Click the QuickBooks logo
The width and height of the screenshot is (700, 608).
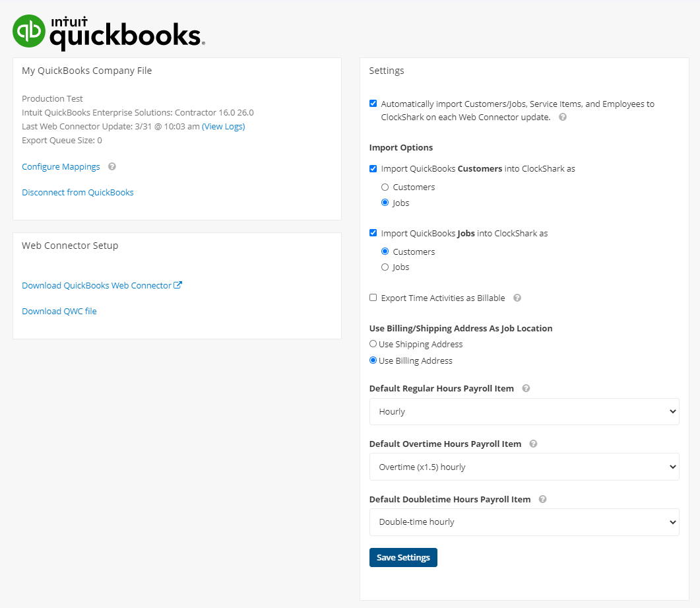pyautogui.click(x=109, y=32)
